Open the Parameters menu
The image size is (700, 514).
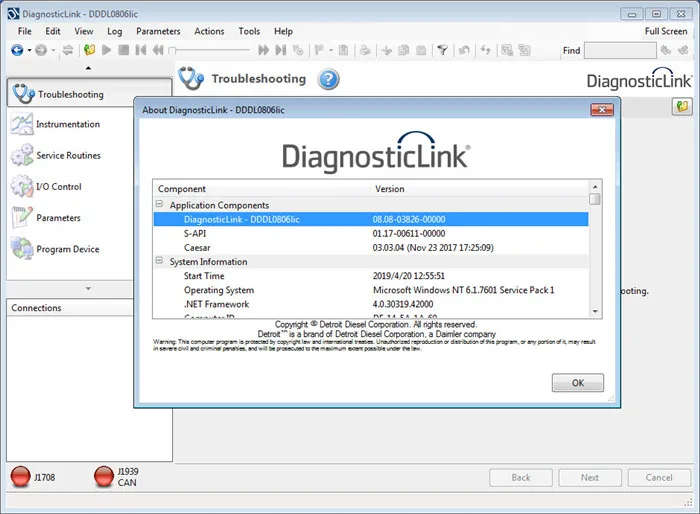pos(158,31)
